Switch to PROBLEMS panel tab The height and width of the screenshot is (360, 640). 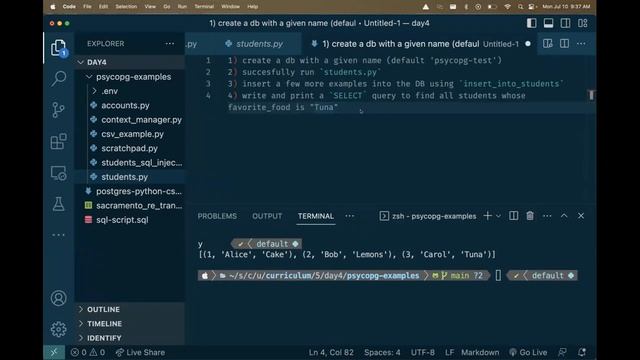click(217, 216)
